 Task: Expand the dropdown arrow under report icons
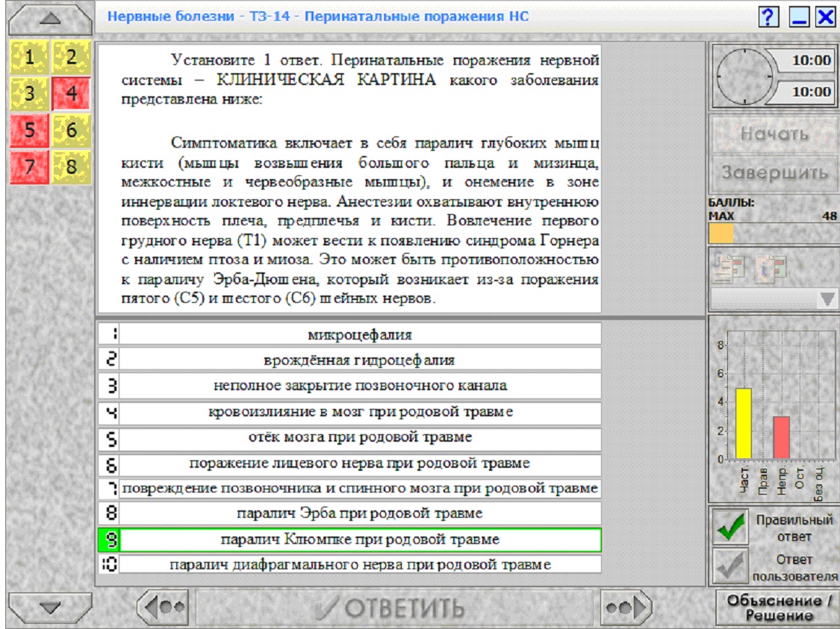click(827, 299)
